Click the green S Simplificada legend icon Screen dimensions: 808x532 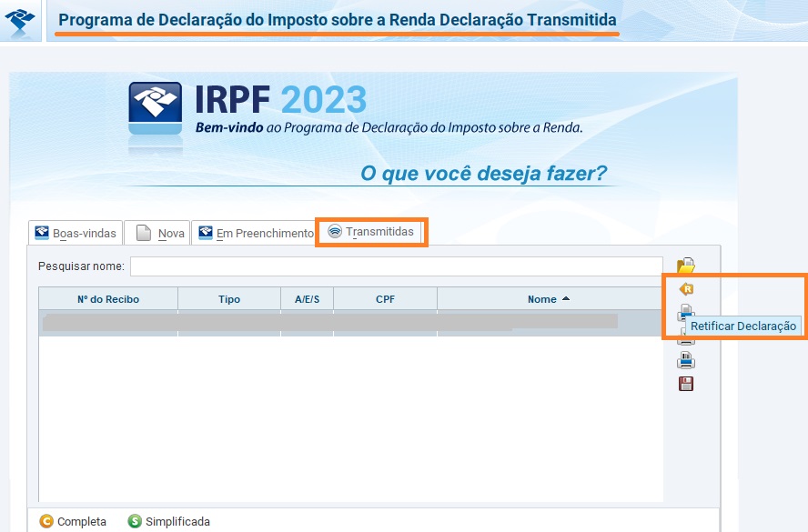click(135, 521)
